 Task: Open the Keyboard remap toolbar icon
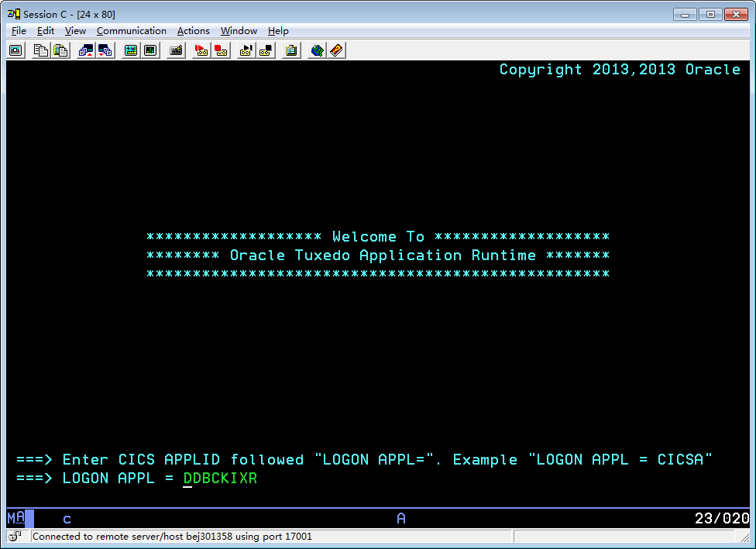176,50
